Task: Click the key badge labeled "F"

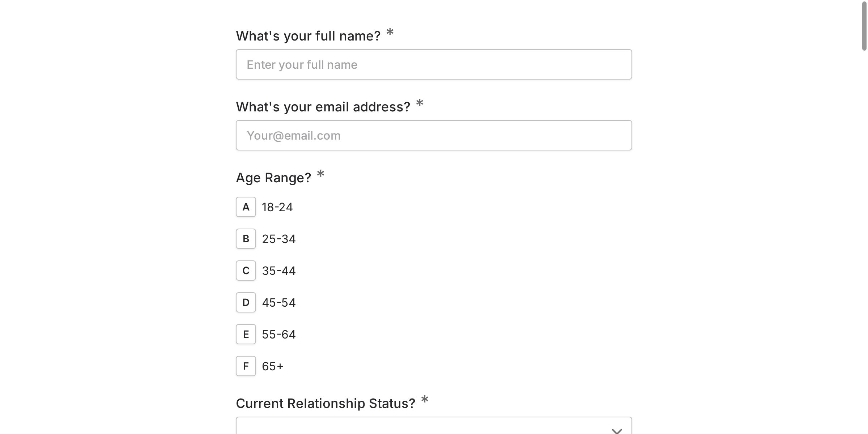Action: (x=246, y=366)
